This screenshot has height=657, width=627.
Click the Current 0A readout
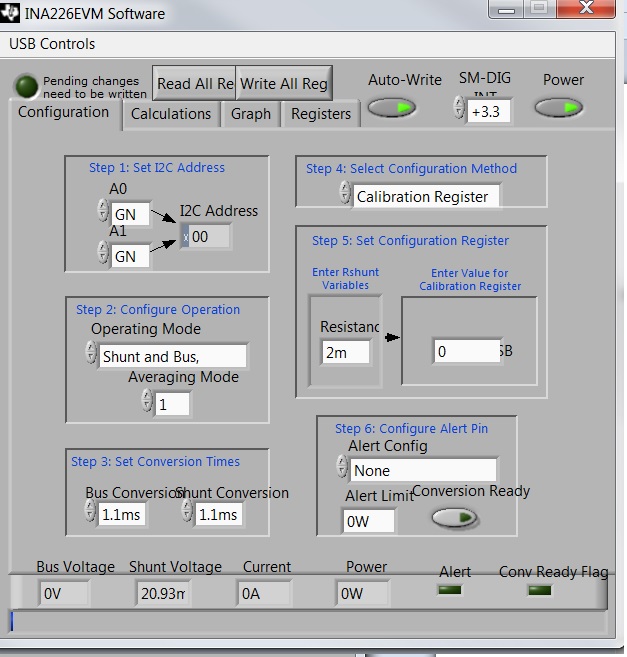point(263,593)
